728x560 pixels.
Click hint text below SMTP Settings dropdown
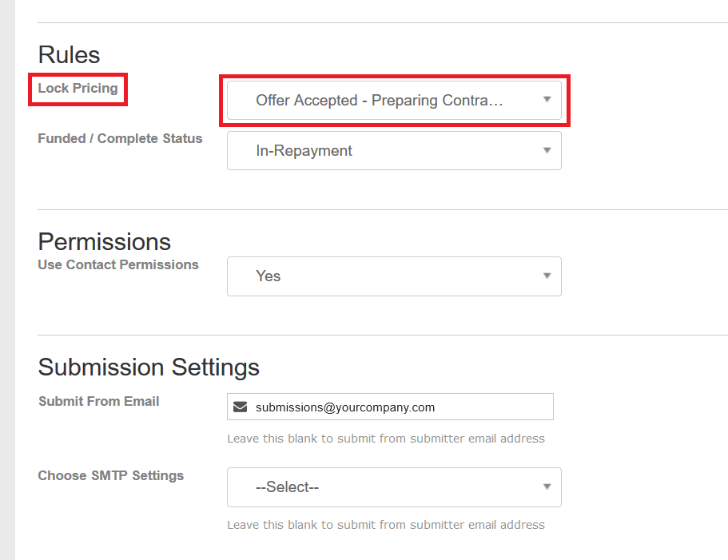pos(386,525)
